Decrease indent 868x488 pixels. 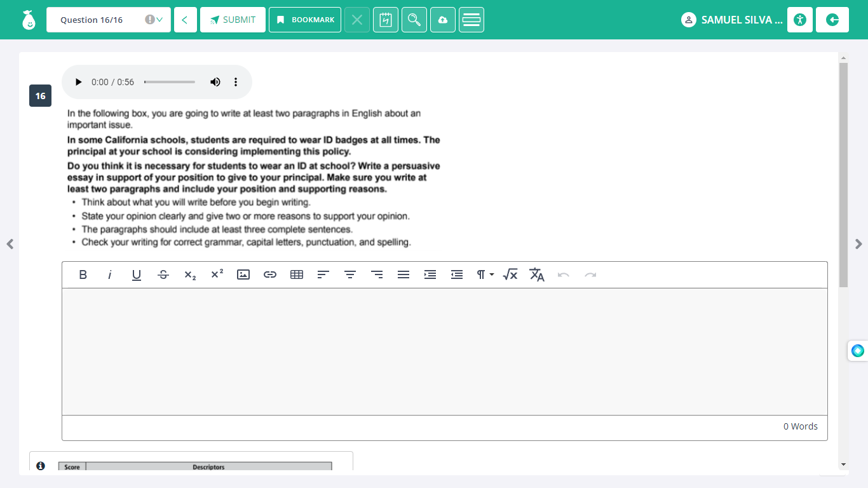(x=457, y=274)
